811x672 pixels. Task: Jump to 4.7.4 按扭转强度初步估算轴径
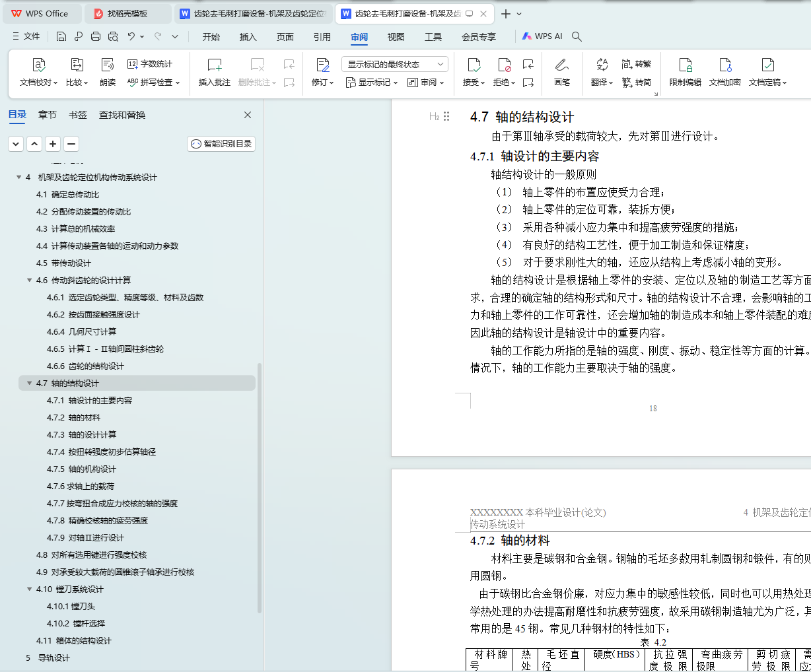pos(102,452)
